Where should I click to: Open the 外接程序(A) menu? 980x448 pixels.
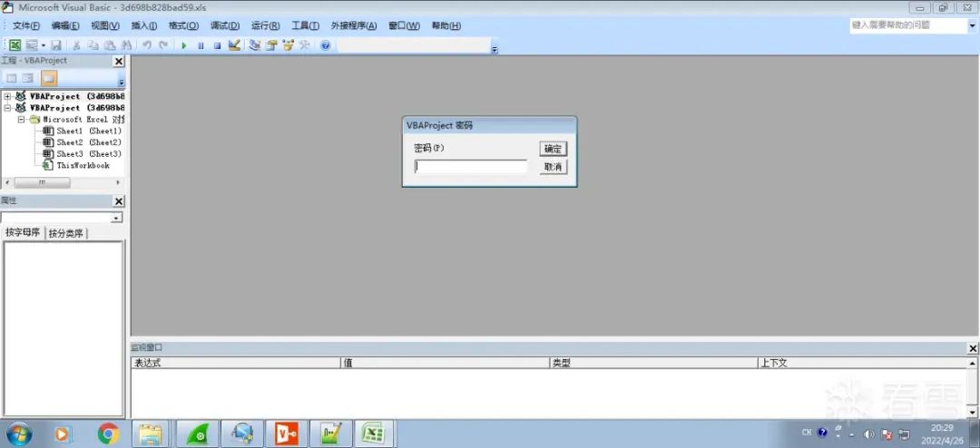pos(354,25)
